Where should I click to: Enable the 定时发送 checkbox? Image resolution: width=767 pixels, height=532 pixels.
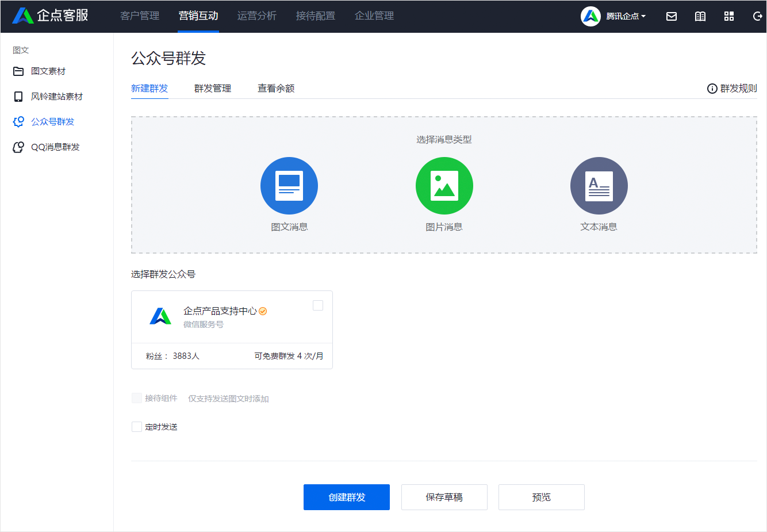tap(137, 427)
